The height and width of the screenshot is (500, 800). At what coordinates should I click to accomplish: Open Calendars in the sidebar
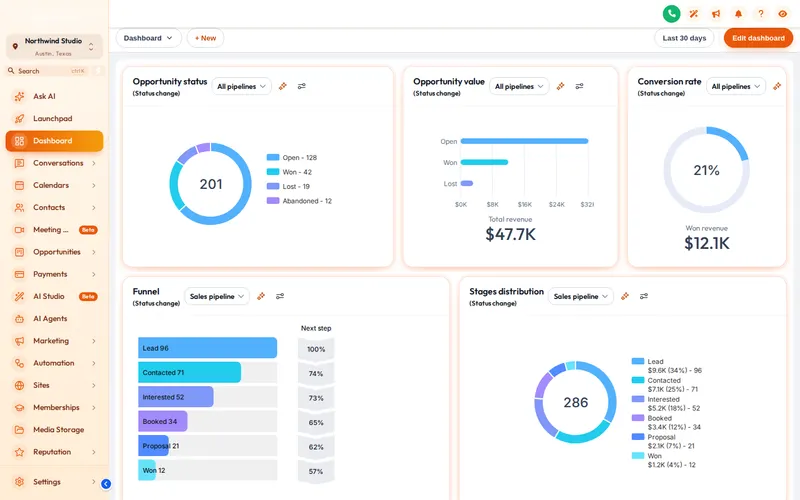54,185
